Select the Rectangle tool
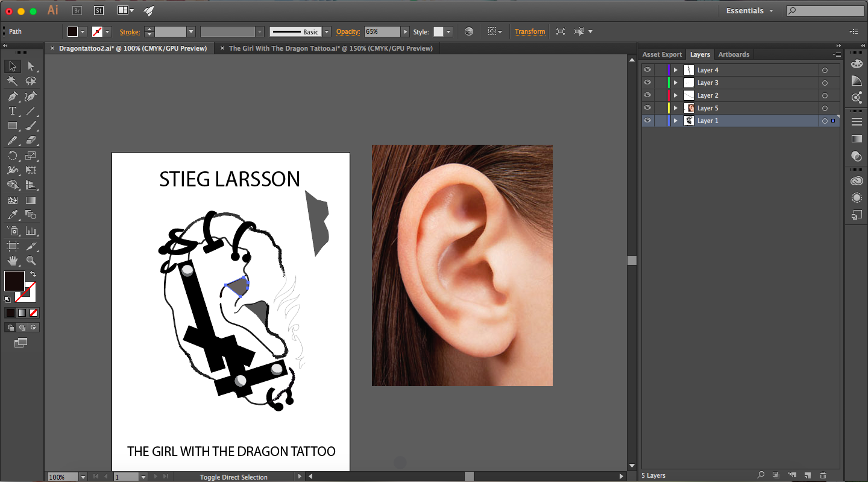Viewport: 868px width, 482px height. point(13,126)
